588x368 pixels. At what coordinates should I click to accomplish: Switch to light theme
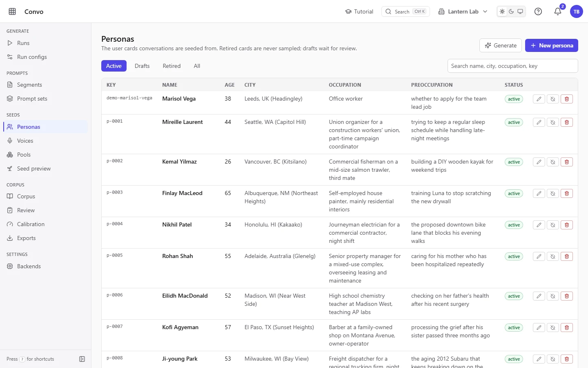tap(502, 11)
